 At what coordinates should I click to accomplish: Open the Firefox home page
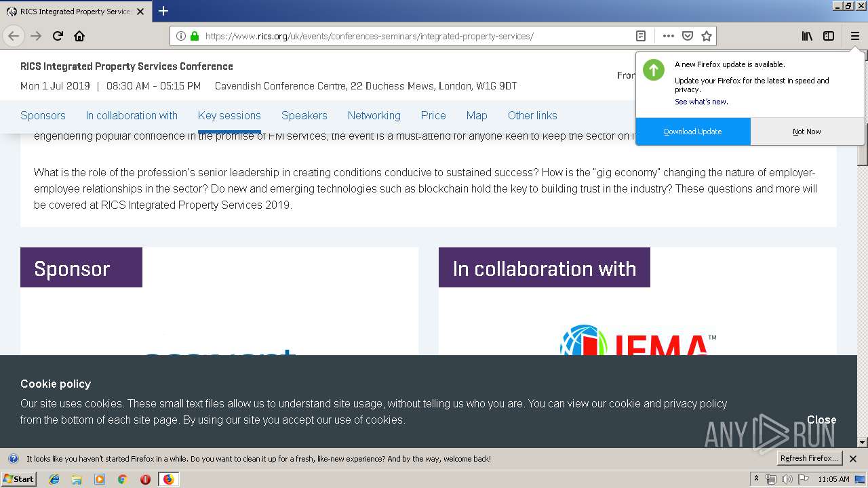tap(79, 36)
